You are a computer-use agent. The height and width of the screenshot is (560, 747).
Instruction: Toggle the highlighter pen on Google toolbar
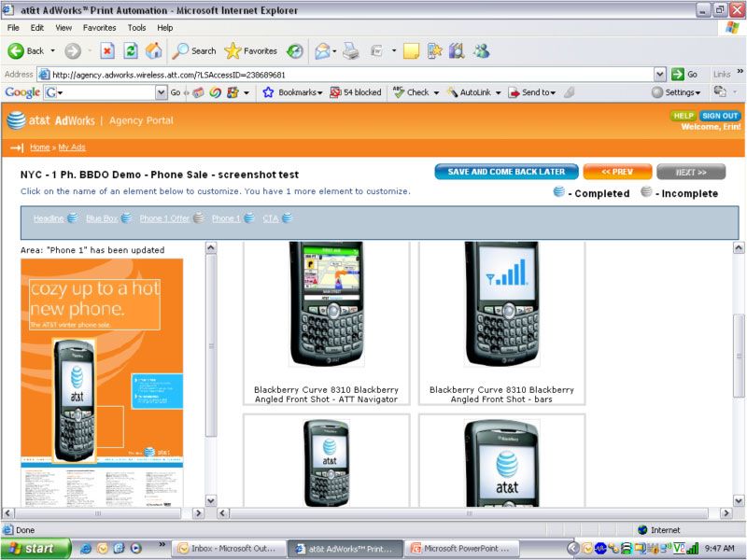coord(570,91)
